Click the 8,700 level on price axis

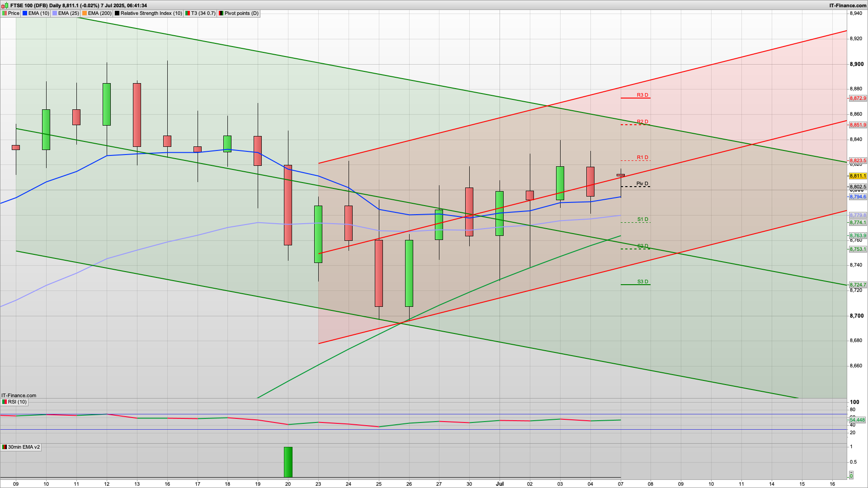coord(857,315)
